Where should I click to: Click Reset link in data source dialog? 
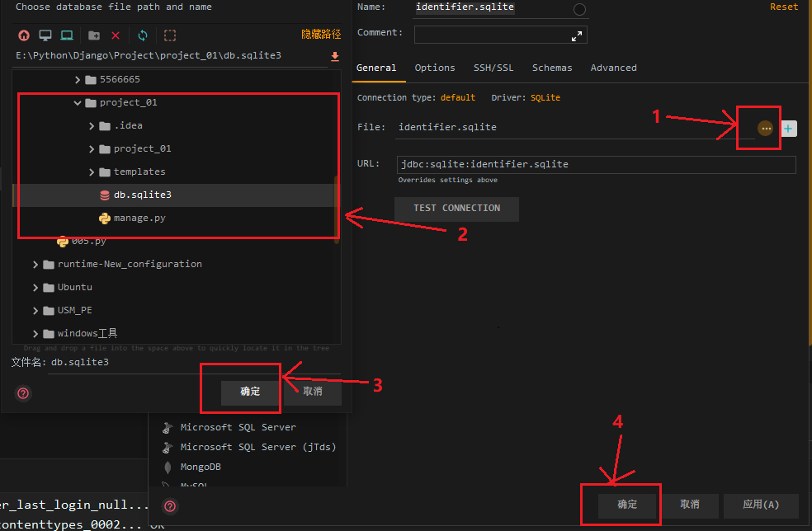[784, 7]
